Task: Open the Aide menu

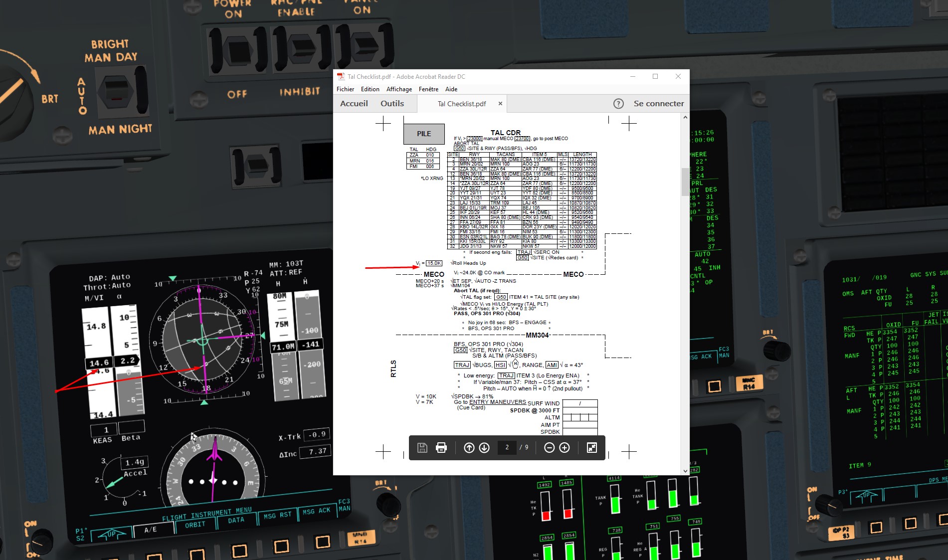Action: pyautogui.click(x=451, y=89)
